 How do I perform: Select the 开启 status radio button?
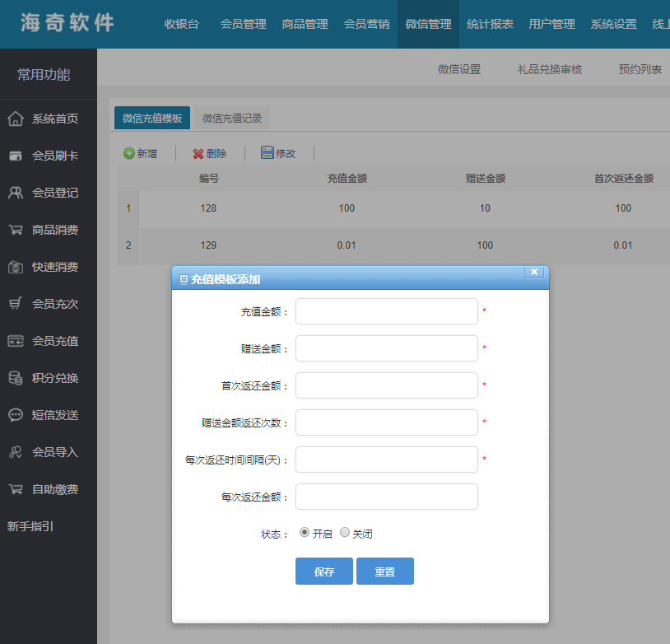click(305, 533)
